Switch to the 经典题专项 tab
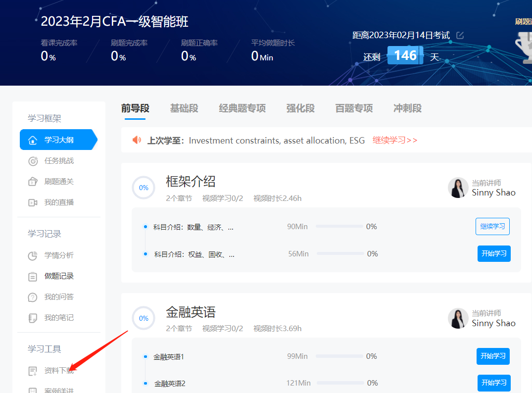532x393 pixels. [242, 108]
